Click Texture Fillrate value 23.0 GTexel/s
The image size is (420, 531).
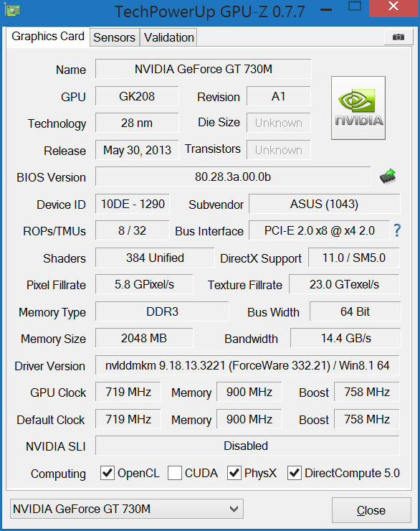(344, 284)
